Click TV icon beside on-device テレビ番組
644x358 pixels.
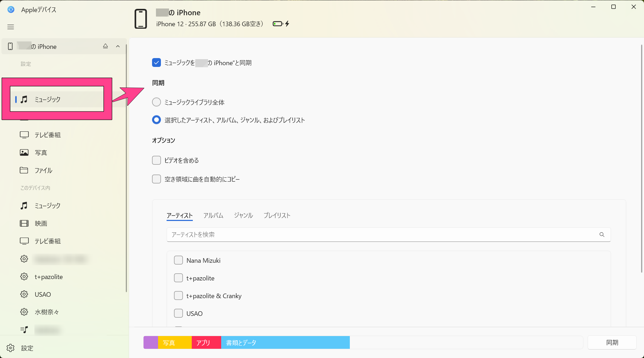click(x=24, y=241)
